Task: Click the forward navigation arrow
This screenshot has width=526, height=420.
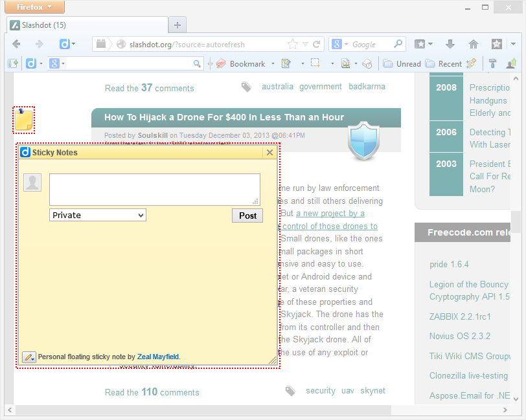Action: click(x=40, y=44)
